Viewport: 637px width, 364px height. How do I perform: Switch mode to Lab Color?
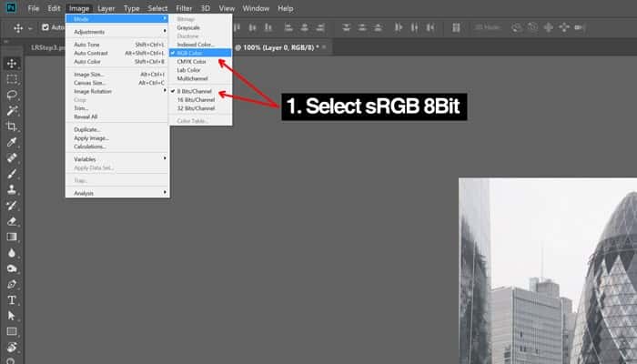click(x=189, y=70)
